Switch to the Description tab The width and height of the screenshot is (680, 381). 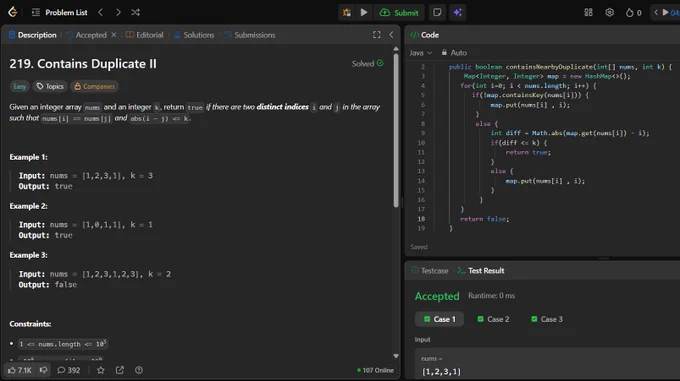(x=33, y=35)
